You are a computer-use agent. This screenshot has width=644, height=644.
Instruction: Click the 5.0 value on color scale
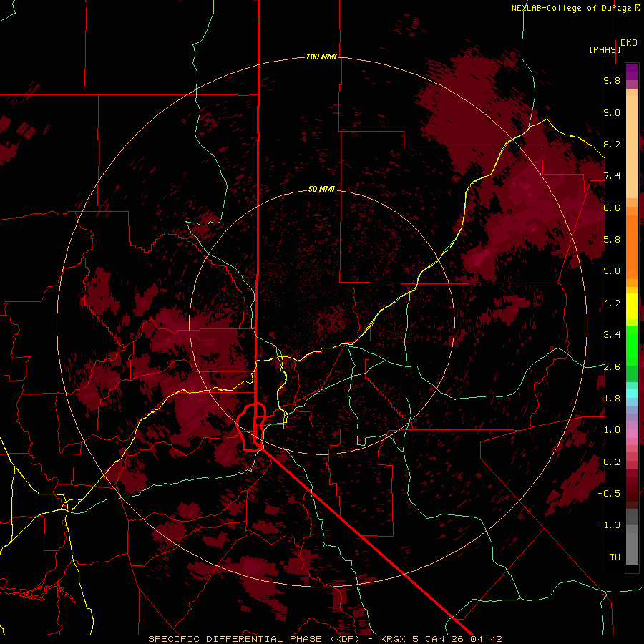(x=612, y=271)
